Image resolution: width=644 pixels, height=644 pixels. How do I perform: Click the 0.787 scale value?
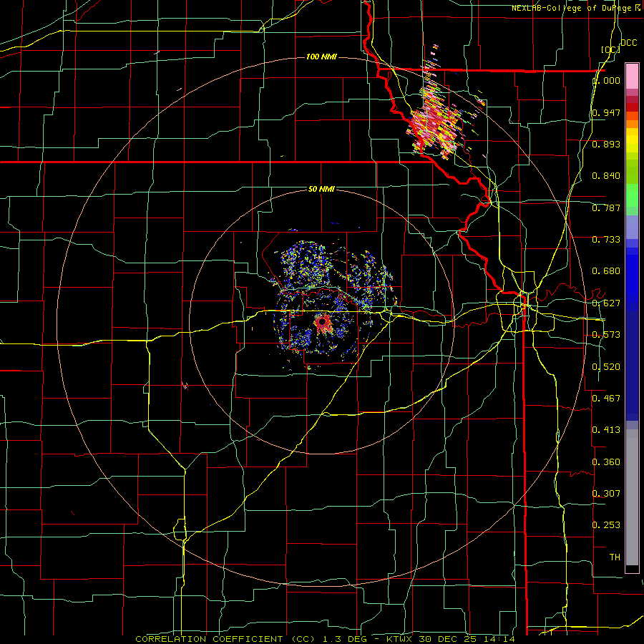[606, 208]
